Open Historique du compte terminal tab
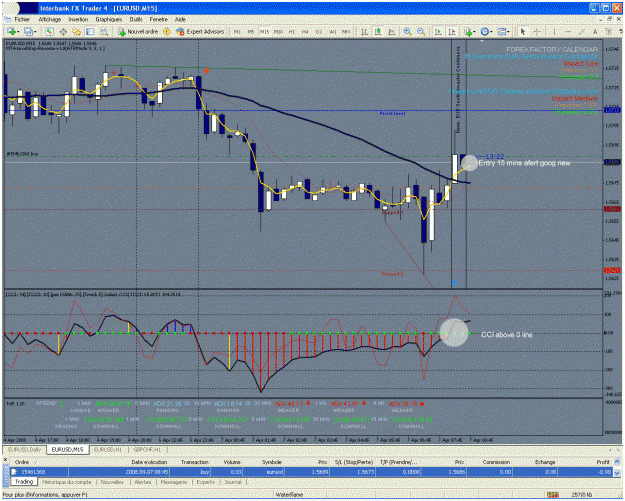 [x=67, y=482]
